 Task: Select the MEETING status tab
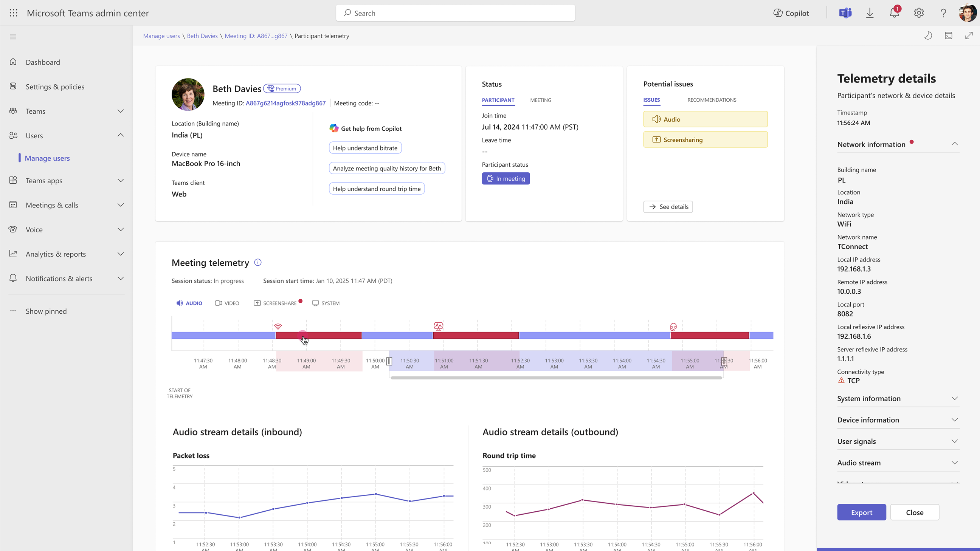coord(541,100)
